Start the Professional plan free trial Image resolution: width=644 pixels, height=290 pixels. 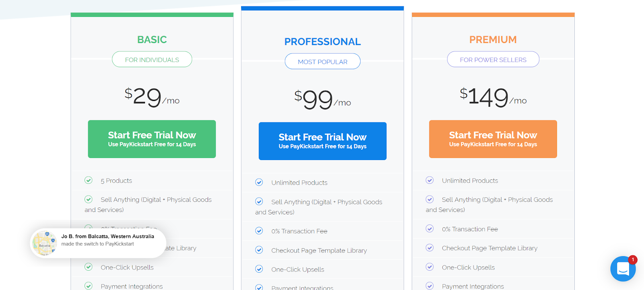(x=322, y=141)
